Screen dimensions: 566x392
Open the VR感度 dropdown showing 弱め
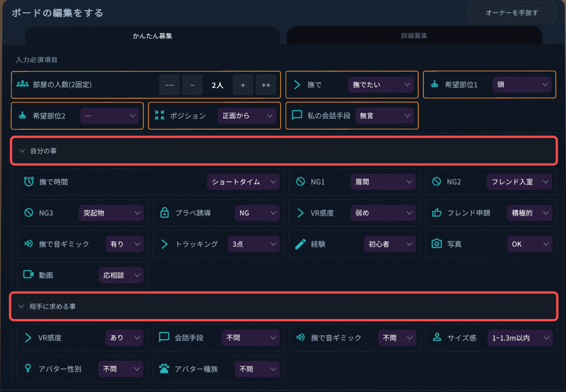point(383,213)
